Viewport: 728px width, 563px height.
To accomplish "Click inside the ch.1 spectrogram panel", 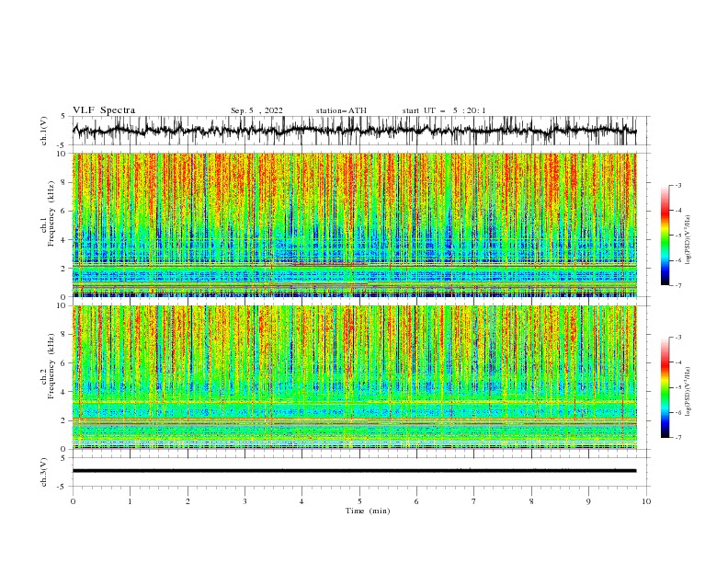I will tap(354, 224).
